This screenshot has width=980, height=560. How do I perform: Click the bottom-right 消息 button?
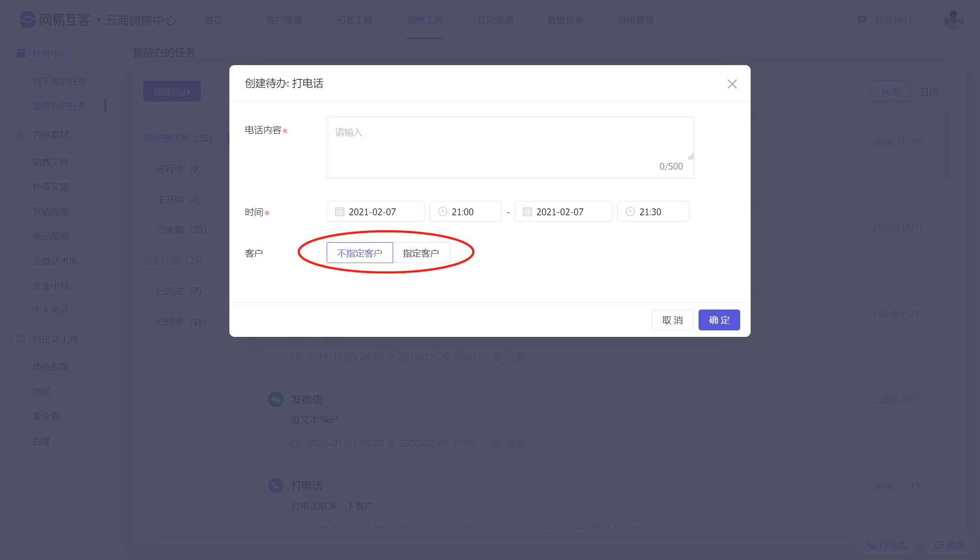coord(949,544)
